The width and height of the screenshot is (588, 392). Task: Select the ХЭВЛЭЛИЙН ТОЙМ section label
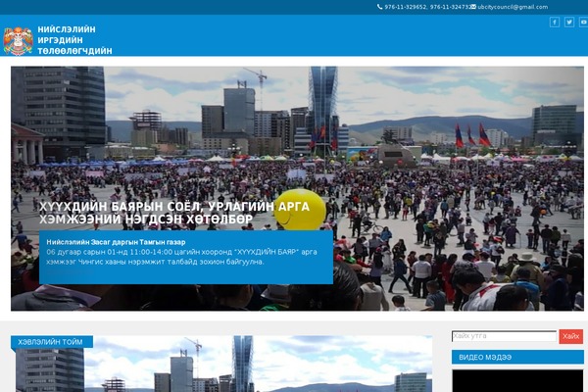pyautogui.click(x=52, y=342)
